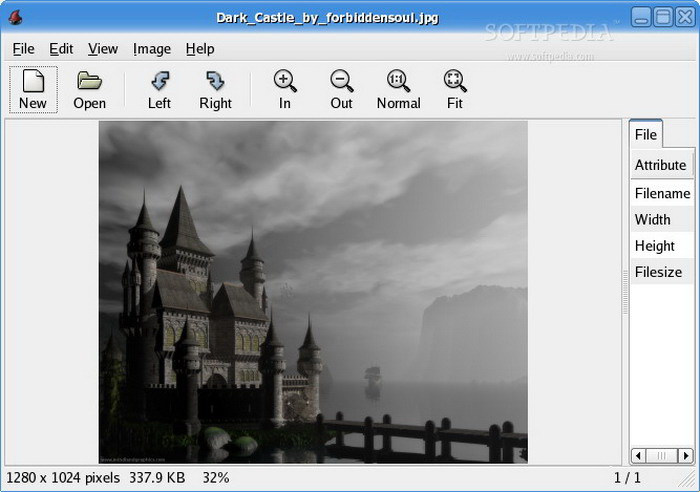
Task: Fit the image to the window
Action: point(455,89)
